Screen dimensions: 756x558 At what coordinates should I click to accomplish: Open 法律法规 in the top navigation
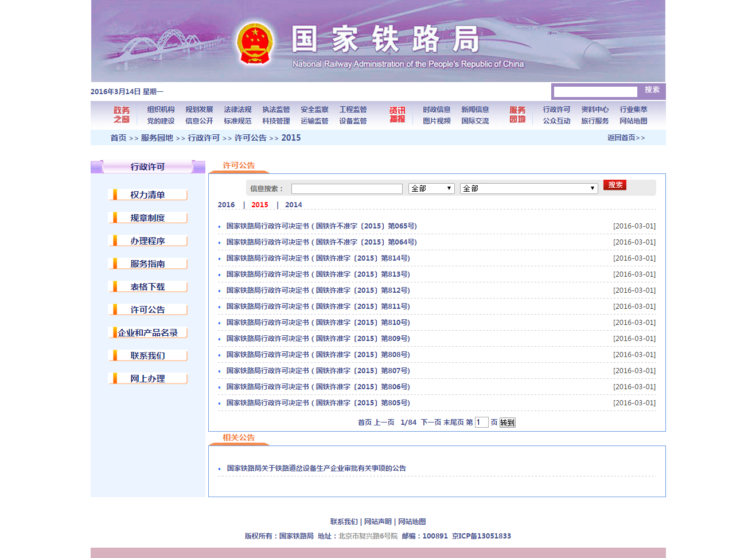[x=237, y=110]
